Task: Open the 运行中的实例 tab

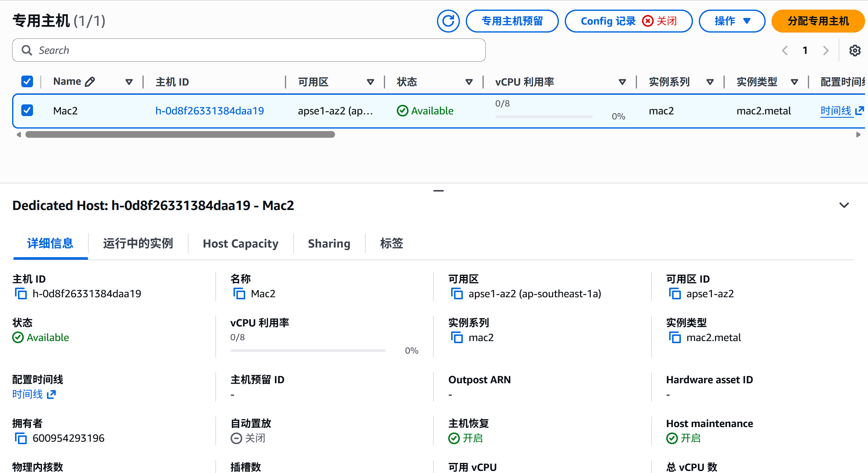Action: click(138, 244)
